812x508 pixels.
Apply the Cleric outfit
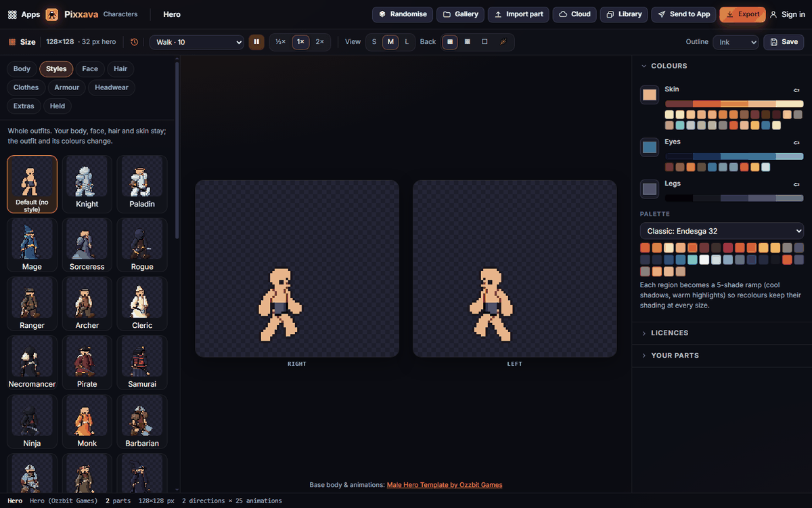pos(142,303)
